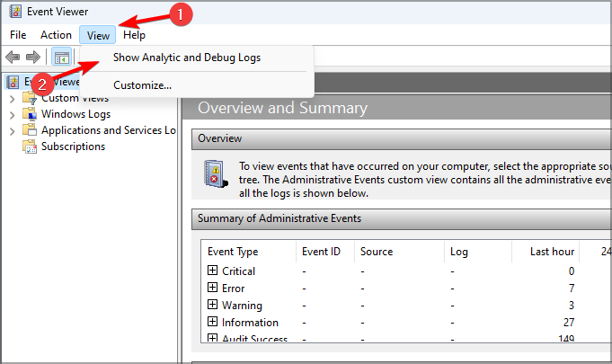
Task: Expand the Warning event type row
Action: click(213, 305)
